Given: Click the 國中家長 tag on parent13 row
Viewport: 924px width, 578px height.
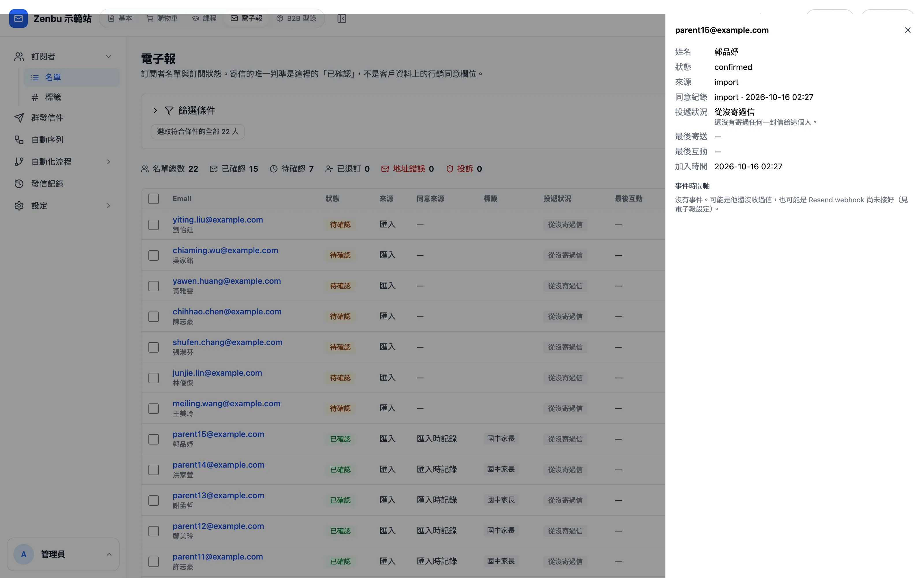Looking at the screenshot, I should pos(501,500).
